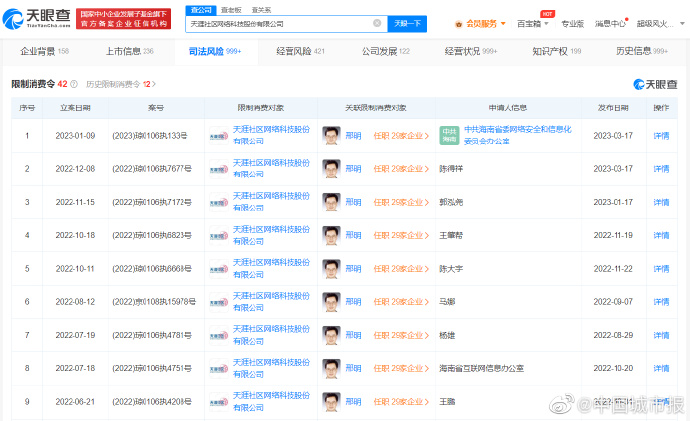Click the 专业版 link
690x421 pixels.
pyautogui.click(x=573, y=24)
